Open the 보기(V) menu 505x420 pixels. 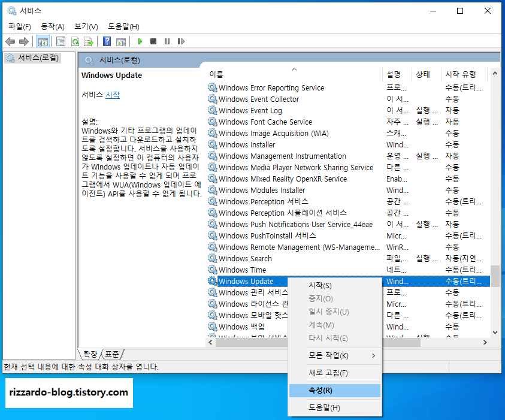tap(86, 27)
